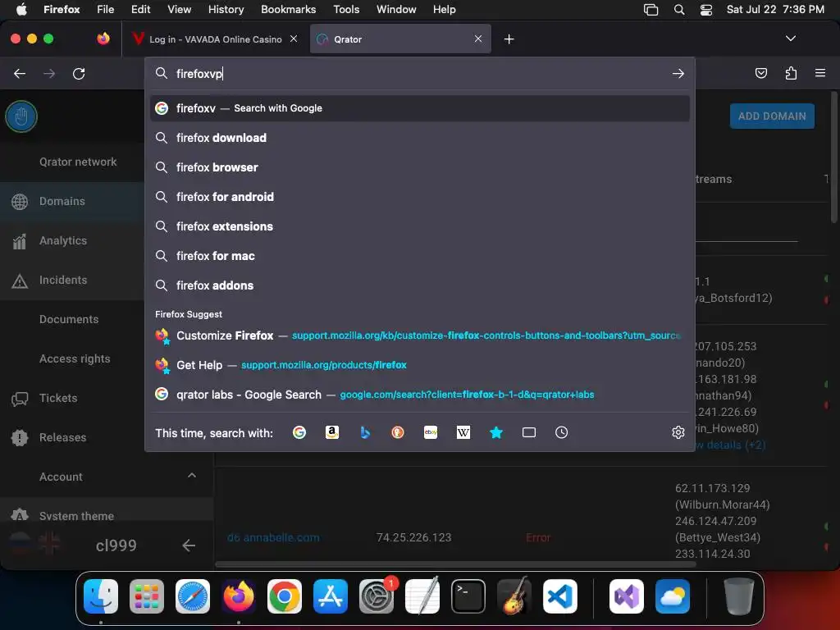Search open tabs using tabs icon
Image resolution: width=840 pixels, height=630 pixels.
pyautogui.click(x=529, y=432)
